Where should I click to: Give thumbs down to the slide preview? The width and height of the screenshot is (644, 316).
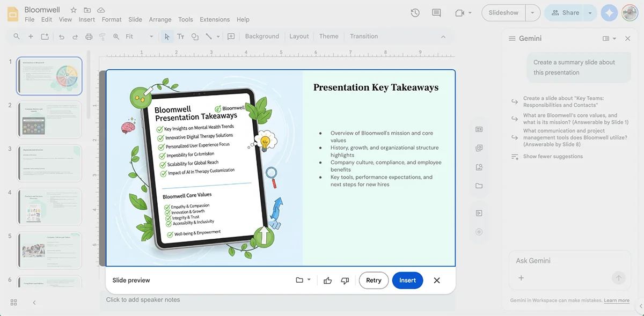click(345, 281)
